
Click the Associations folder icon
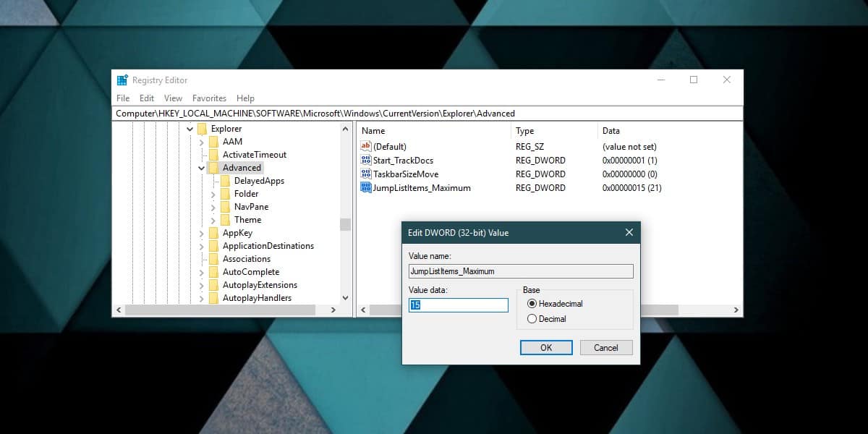tap(213, 259)
